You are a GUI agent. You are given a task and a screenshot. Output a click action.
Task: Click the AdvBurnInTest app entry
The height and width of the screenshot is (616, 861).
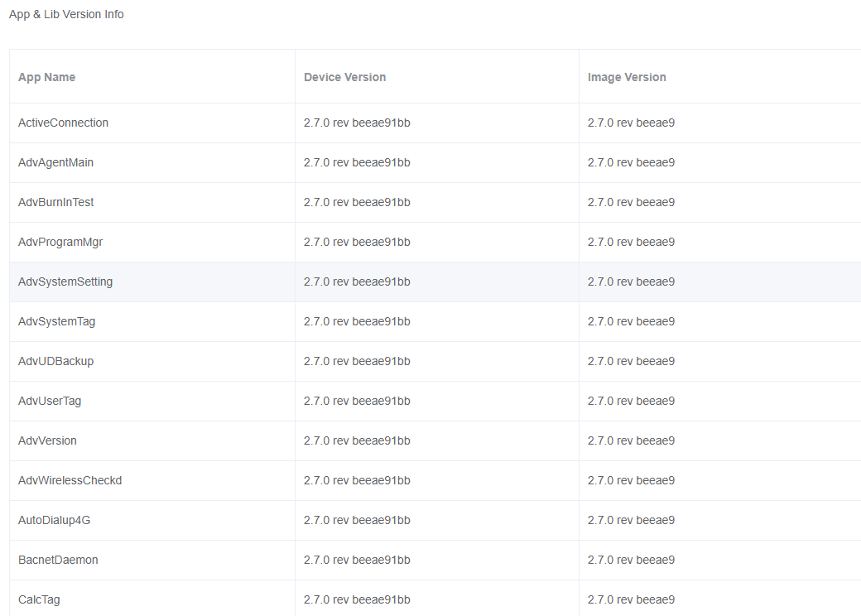(56, 202)
